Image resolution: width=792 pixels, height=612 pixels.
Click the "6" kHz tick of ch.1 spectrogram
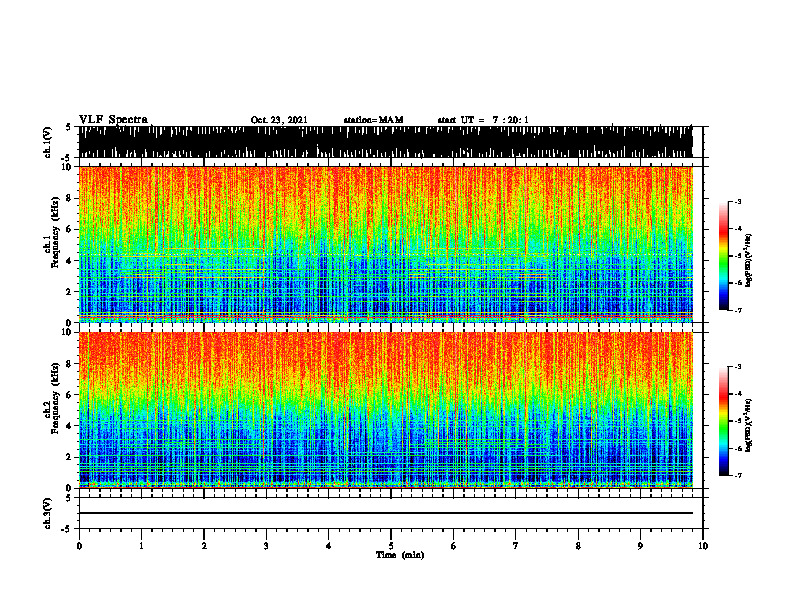tap(69, 229)
